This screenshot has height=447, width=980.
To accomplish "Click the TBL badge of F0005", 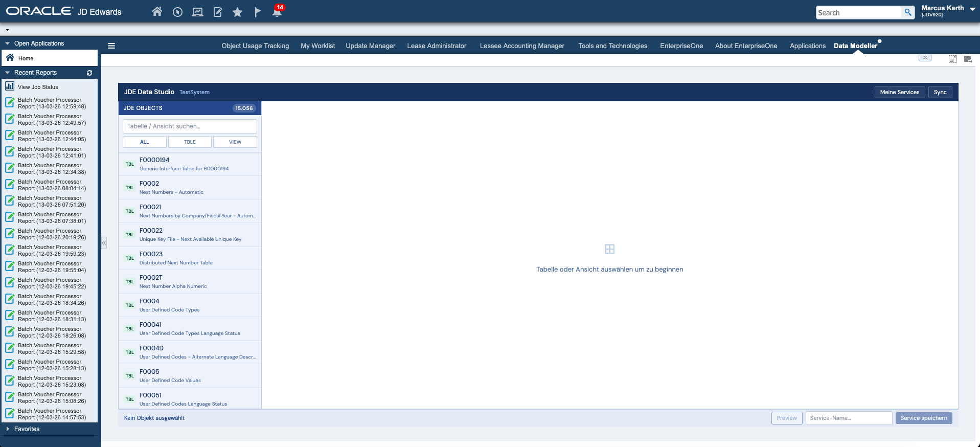I will [x=130, y=376].
